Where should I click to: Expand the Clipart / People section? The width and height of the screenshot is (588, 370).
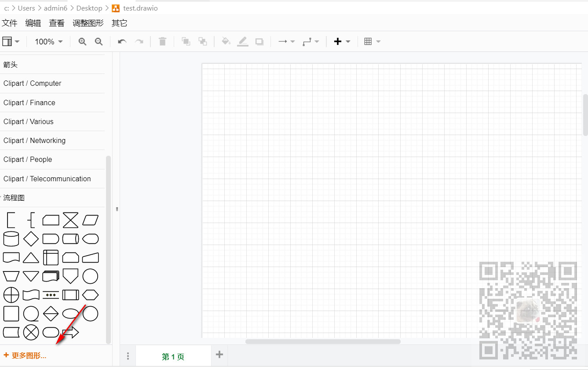coord(52,159)
